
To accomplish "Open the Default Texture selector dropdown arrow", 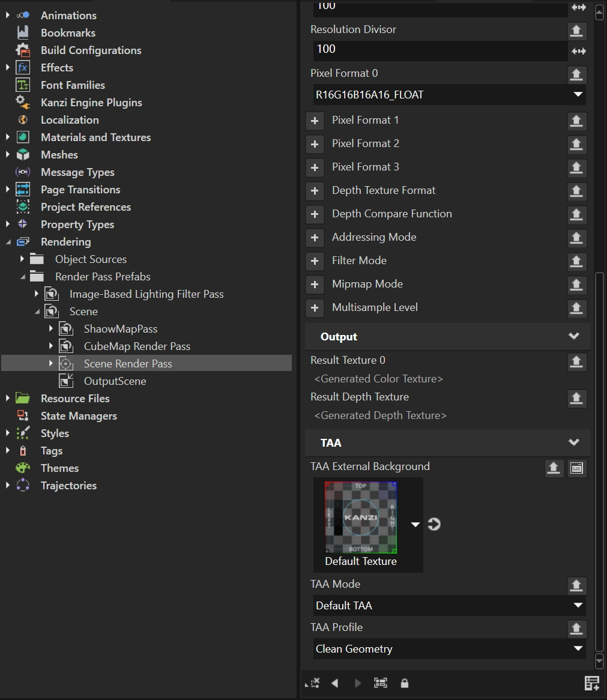I will click(415, 525).
